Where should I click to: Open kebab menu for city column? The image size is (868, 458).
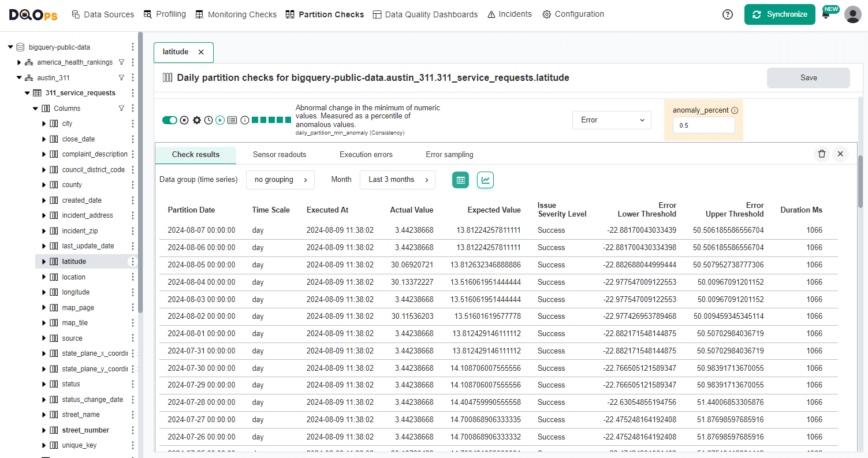tap(133, 124)
